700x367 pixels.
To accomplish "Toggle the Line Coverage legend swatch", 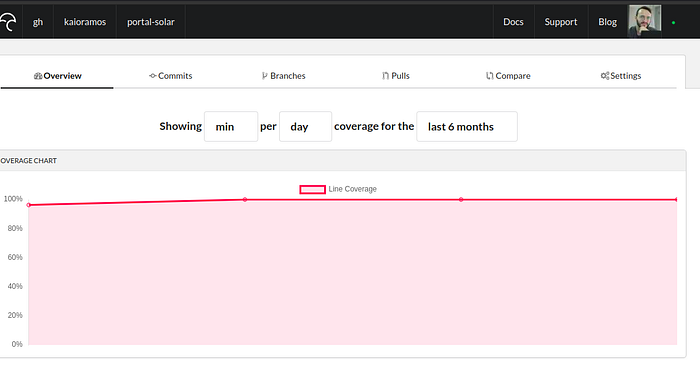I will coord(312,189).
